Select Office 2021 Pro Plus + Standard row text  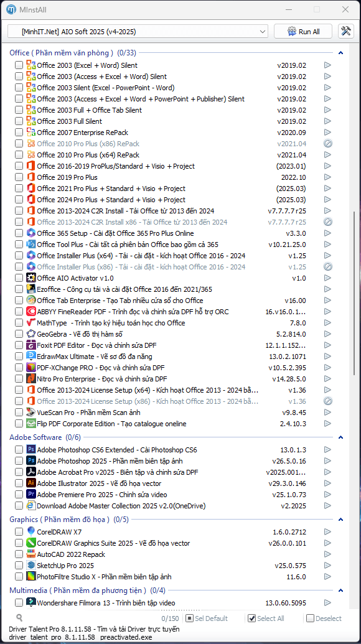(111, 189)
